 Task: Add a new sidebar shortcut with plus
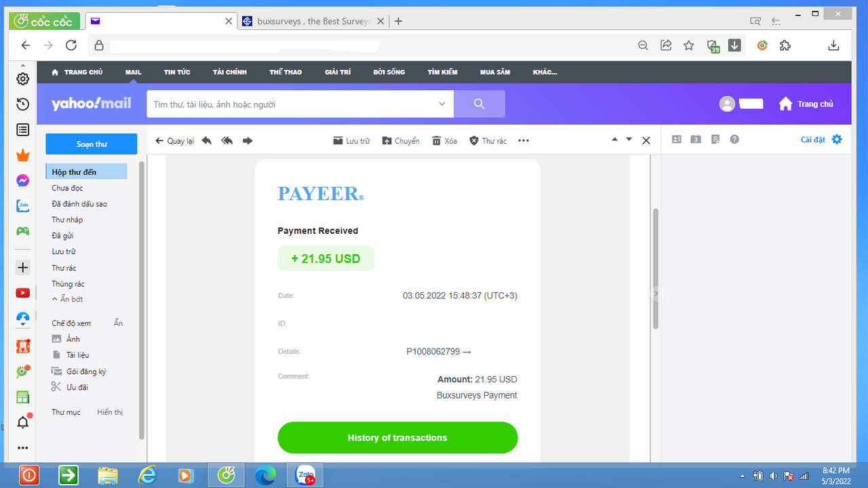coord(22,268)
